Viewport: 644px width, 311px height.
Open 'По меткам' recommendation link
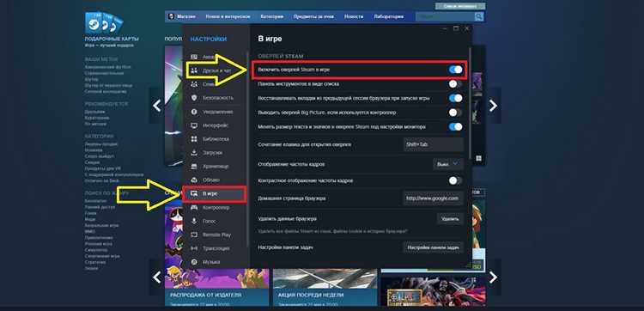click(x=95, y=124)
